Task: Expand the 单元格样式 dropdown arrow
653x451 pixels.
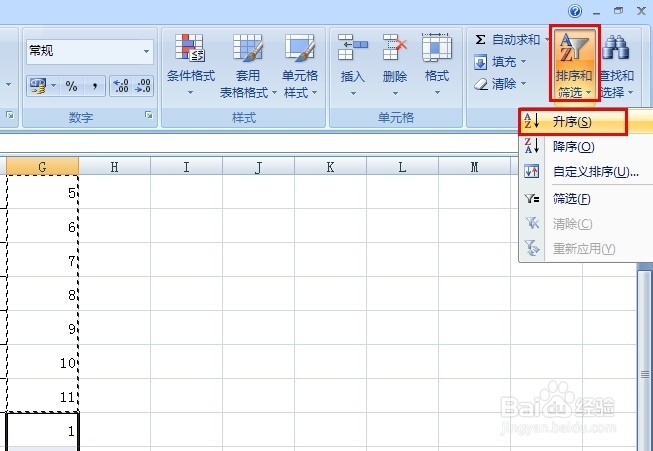Action: tap(314, 92)
